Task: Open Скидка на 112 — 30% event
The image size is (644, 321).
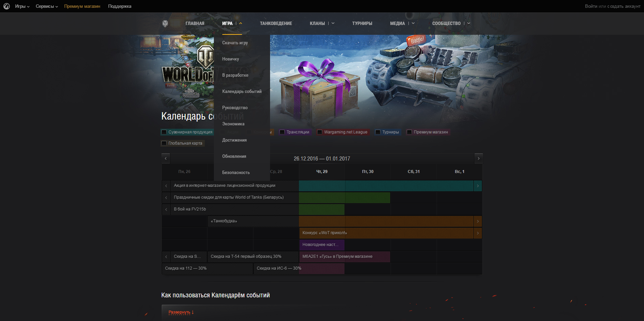Action: [207, 269]
